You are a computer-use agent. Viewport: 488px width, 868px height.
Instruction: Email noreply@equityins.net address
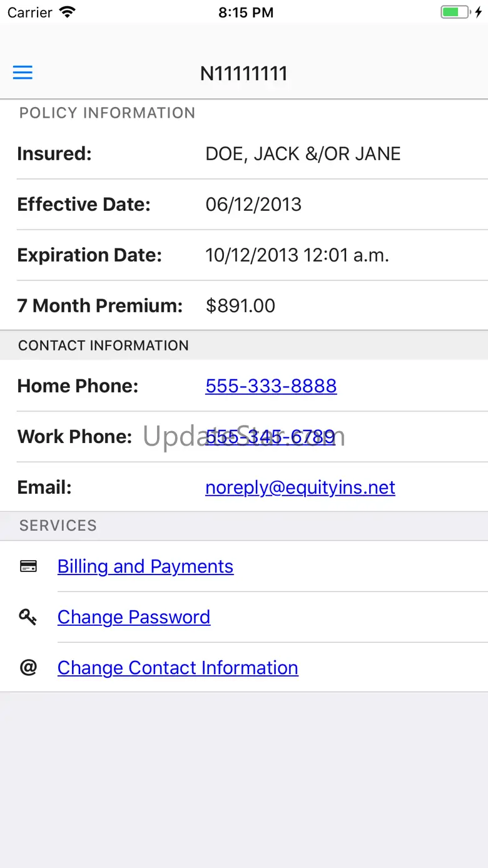[x=300, y=488]
